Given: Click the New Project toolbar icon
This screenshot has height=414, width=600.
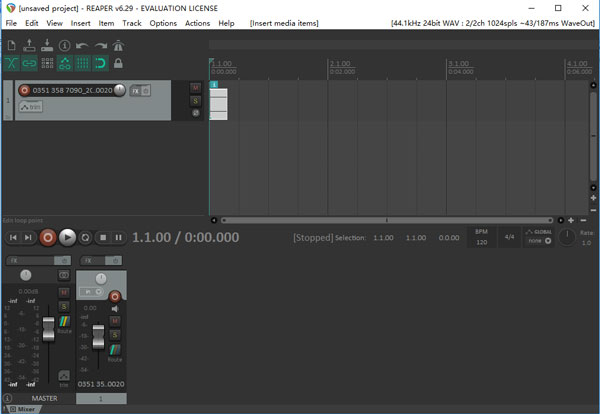Looking at the screenshot, I should 11,45.
